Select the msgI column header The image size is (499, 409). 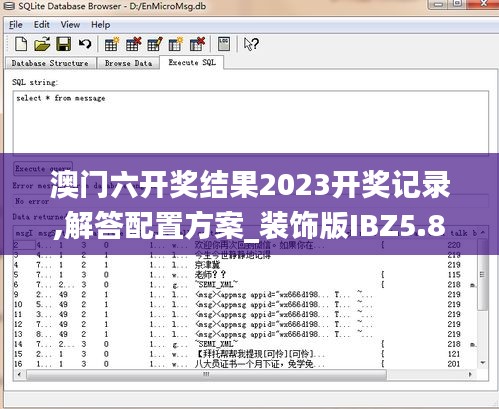coord(24,233)
